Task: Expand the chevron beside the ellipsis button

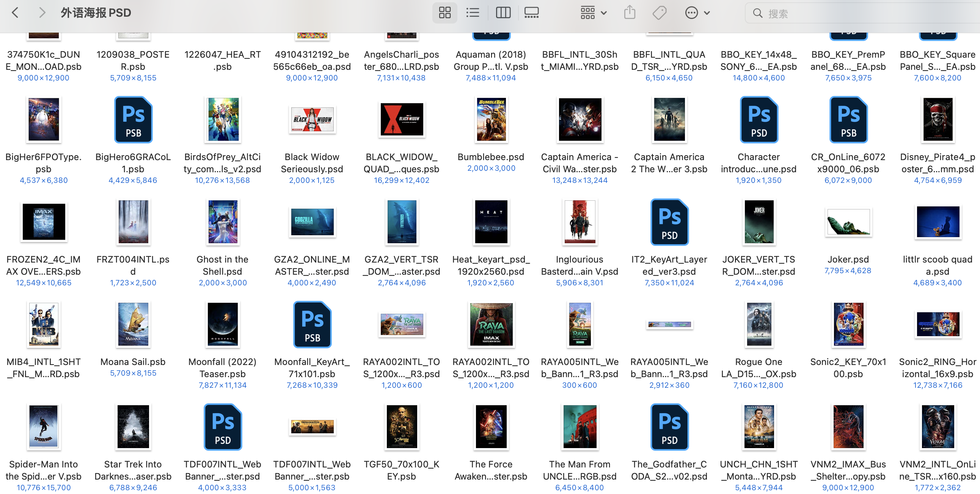Action: [x=707, y=13]
